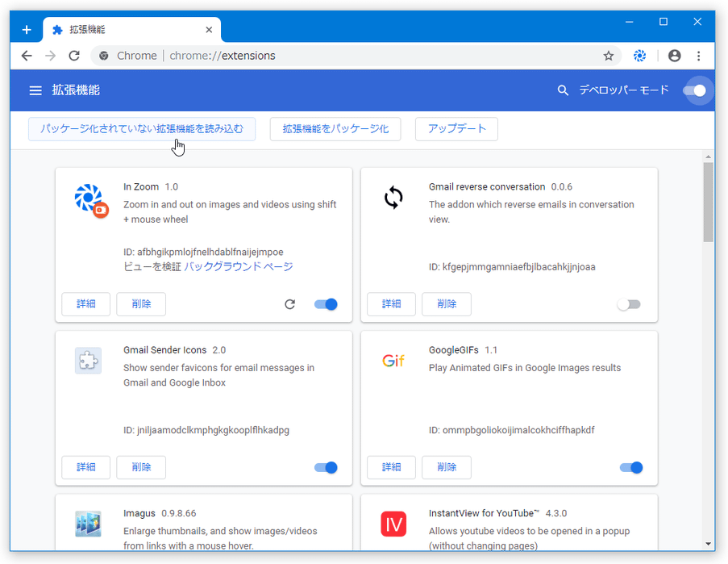Screen dimensions: 728x564
Task: Disable the In Zoom extension toggle
Action: point(326,304)
